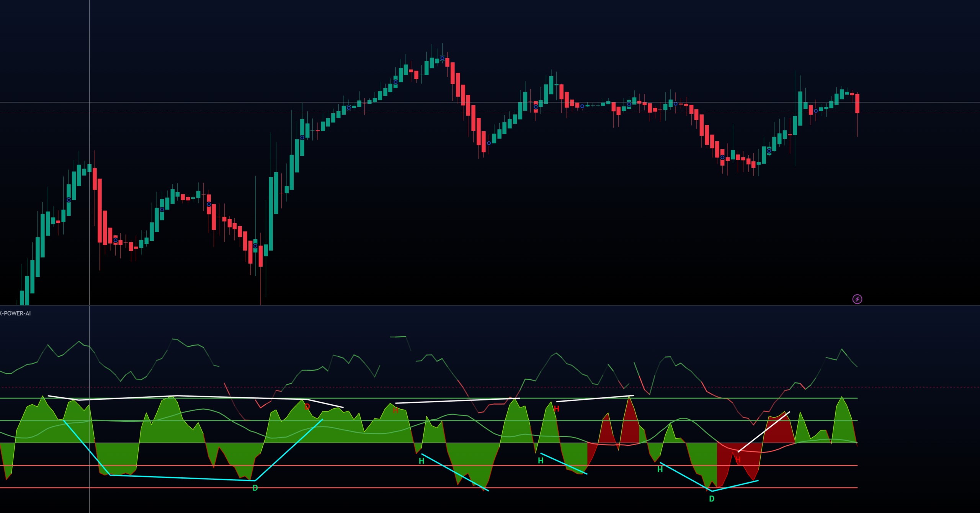
Task: Click the leftmost red H marker
Action: point(395,410)
